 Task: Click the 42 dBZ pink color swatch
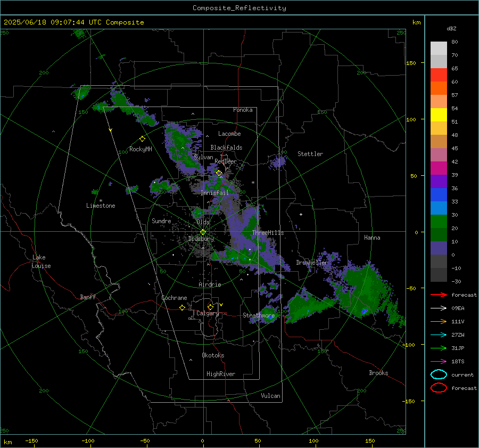[x=439, y=154]
